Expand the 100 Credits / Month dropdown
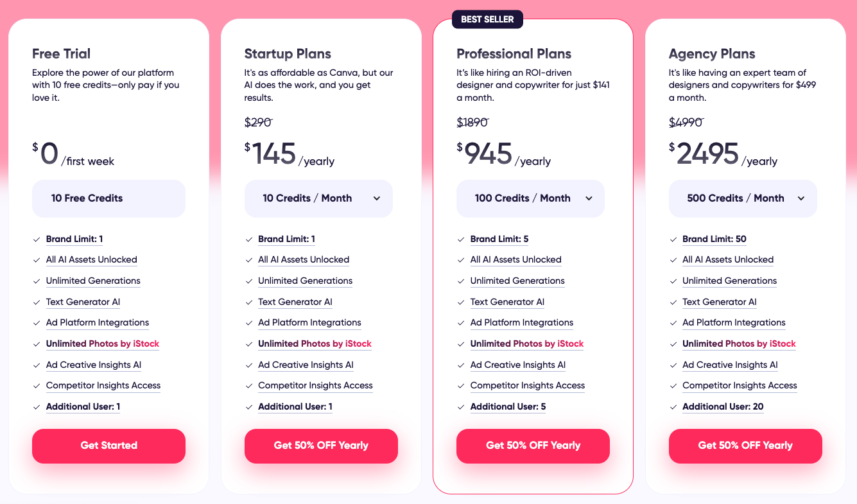Image resolution: width=857 pixels, height=504 pixels. [530, 198]
